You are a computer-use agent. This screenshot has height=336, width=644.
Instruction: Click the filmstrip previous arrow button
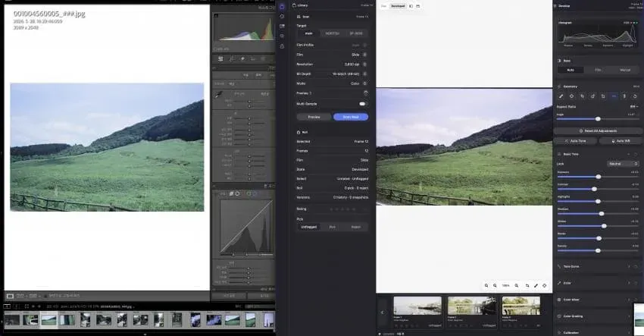tap(383, 312)
